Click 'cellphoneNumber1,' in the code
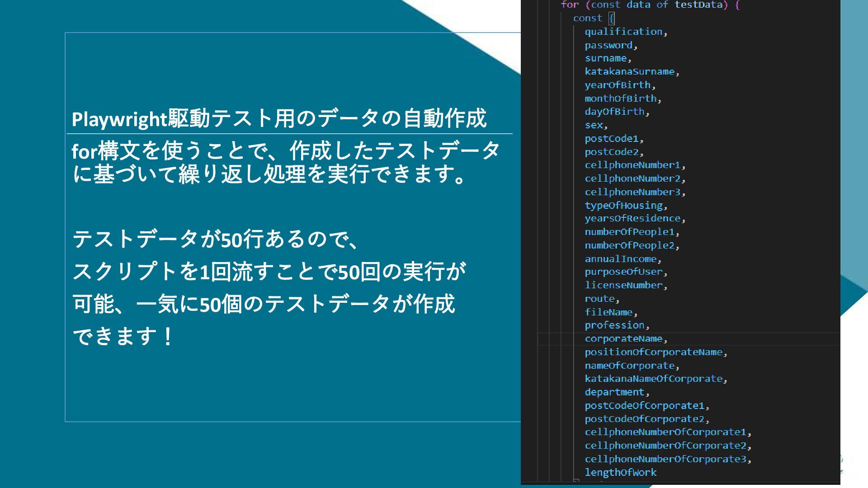Image resolution: width=868 pixels, height=488 pixels. [635, 165]
